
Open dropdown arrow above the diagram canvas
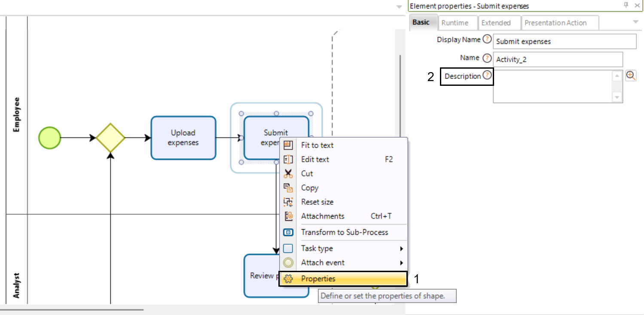point(399,7)
